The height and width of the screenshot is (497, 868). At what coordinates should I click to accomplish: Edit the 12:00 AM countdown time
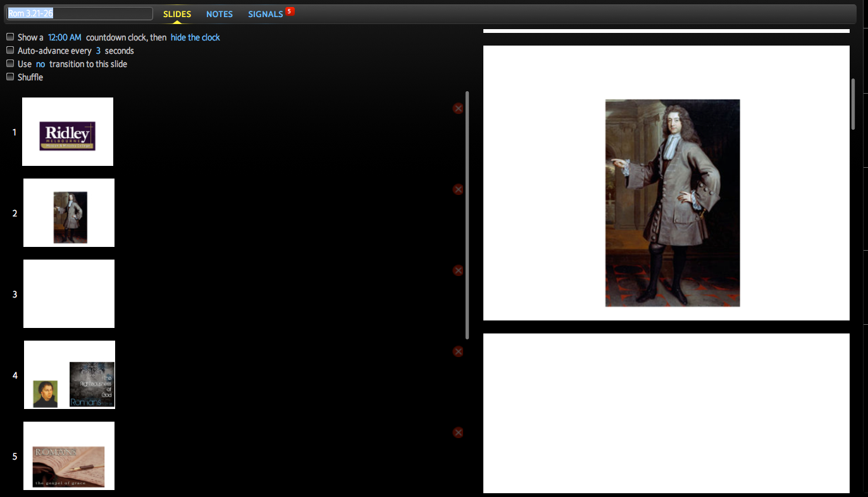65,37
